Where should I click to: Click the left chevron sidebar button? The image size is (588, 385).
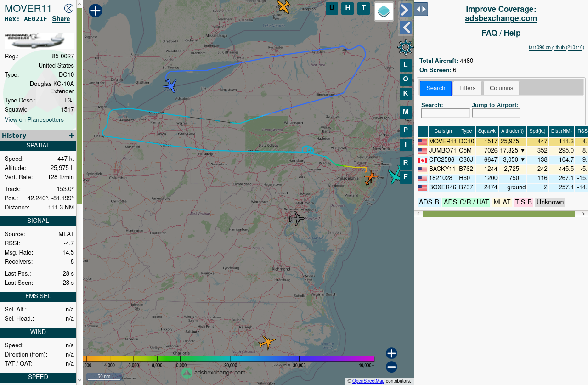(405, 28)
